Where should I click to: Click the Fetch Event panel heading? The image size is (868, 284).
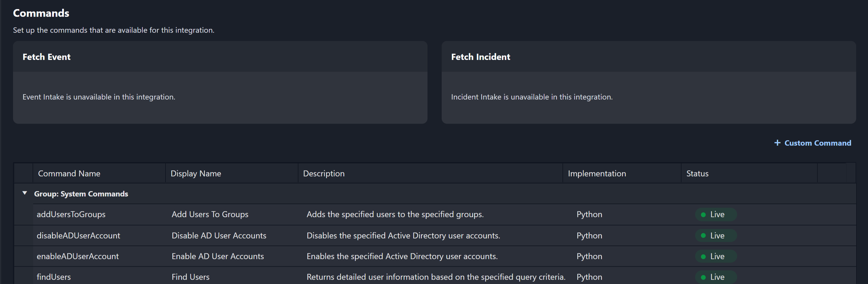coord(46,57)
